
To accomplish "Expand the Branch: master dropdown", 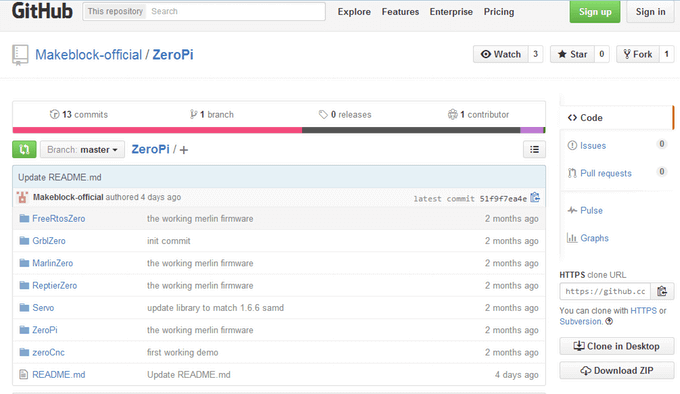I will pos(82,150).
